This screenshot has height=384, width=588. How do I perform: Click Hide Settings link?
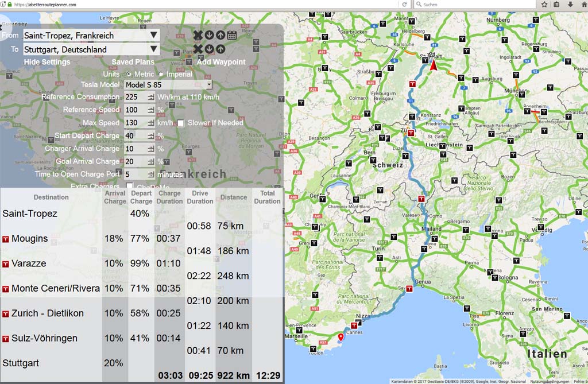click(x=47, y=62)
